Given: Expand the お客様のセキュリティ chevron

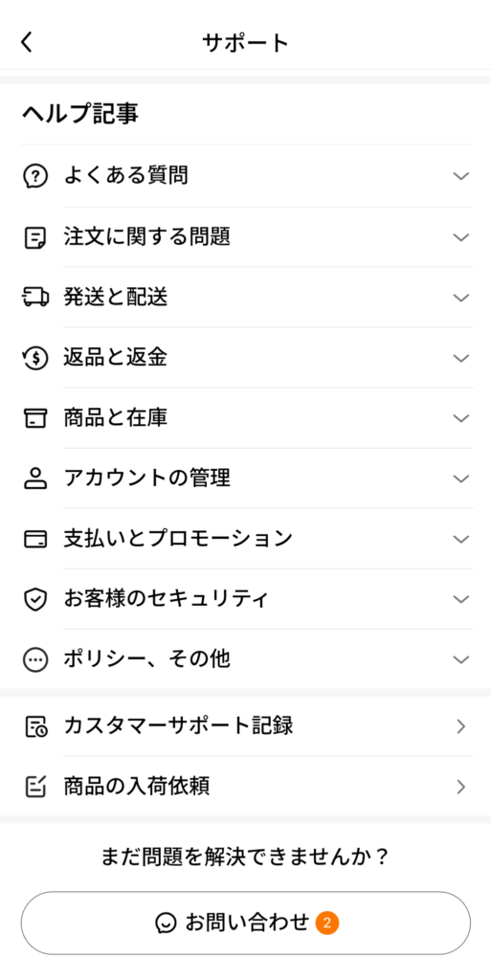Looking at the screenshot, I should 461,599.
